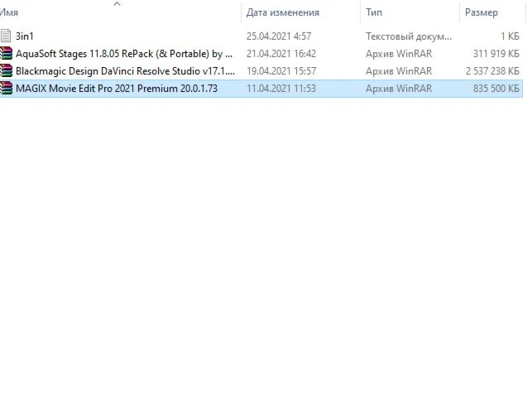
Task: Click the 2 537 238 КБ size value
Action: 492,71
